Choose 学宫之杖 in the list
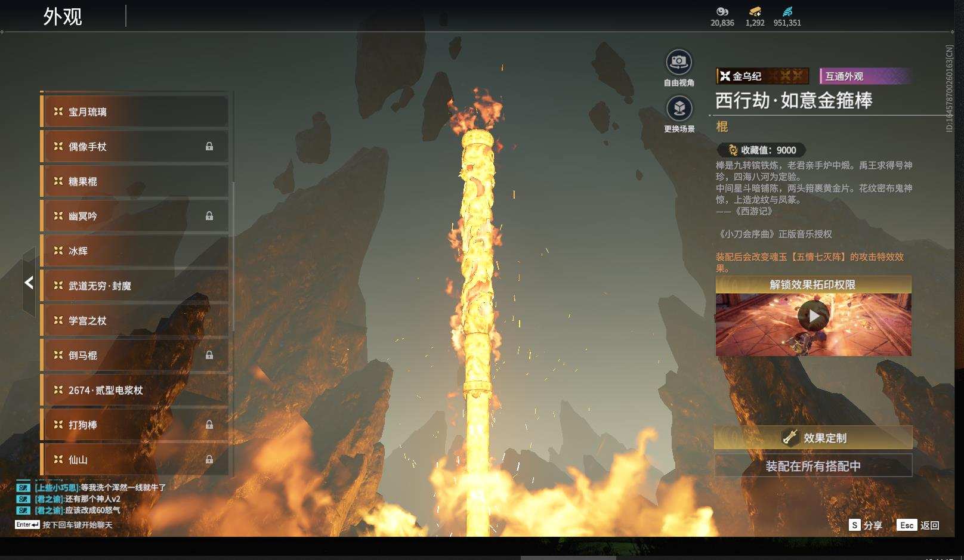The height and width of the screenshot is (560, 964). click(x=135, y=320)
